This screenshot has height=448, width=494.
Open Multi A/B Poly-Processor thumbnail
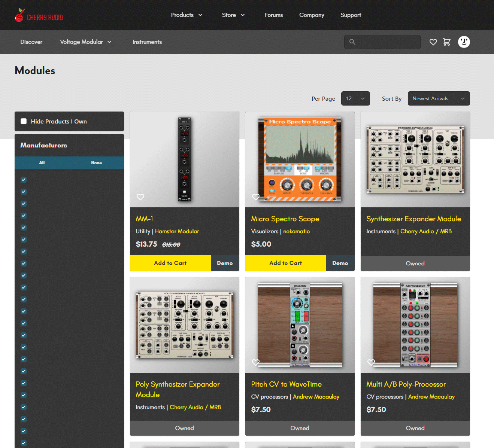pos(415,325)
